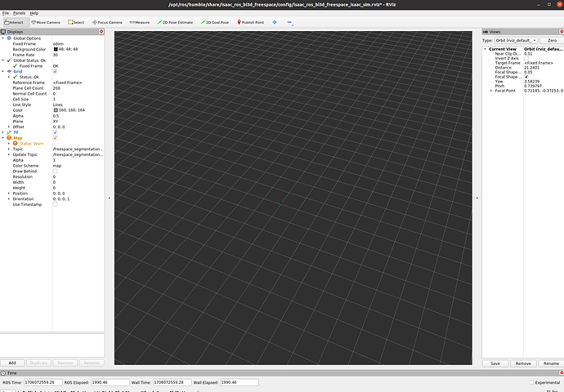564x392 pixels.
Task: Click the blue plus add-tool icon
Action: [275, 22]
